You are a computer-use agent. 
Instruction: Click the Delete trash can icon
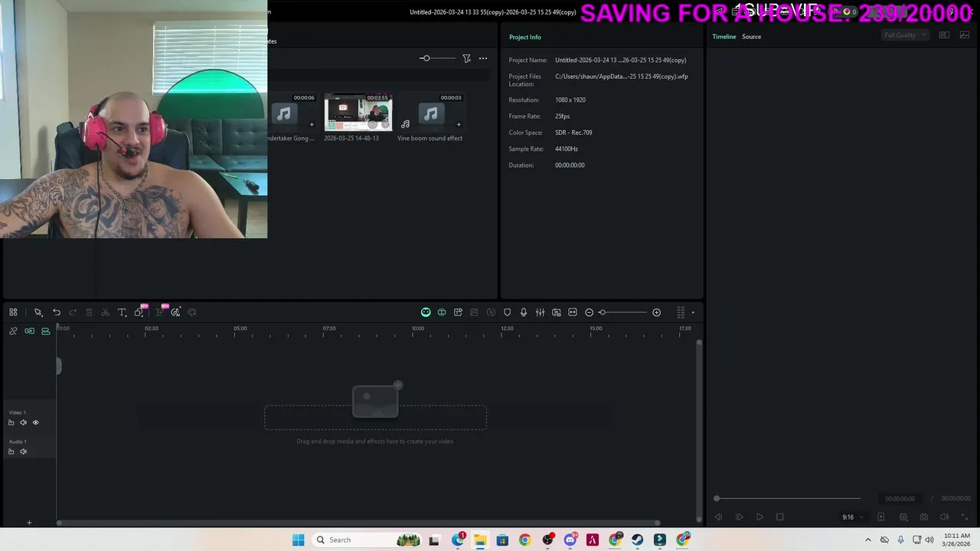(x=89, y=312)
